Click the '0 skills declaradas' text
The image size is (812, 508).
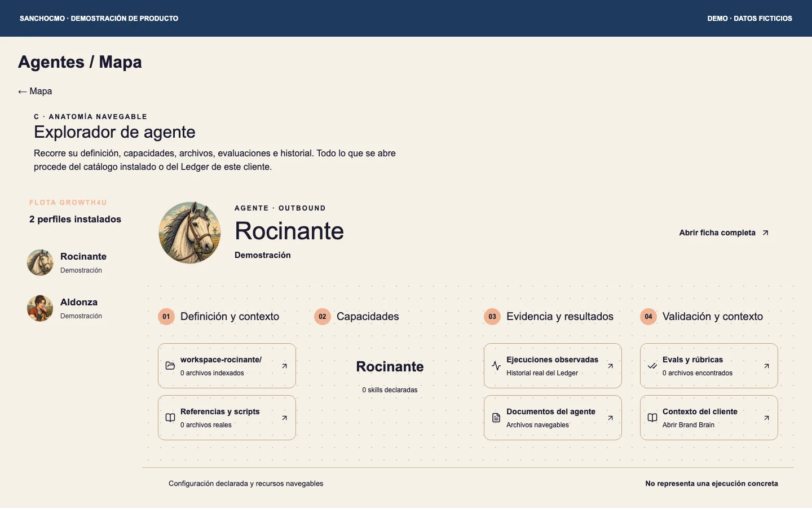pos(390,390)
